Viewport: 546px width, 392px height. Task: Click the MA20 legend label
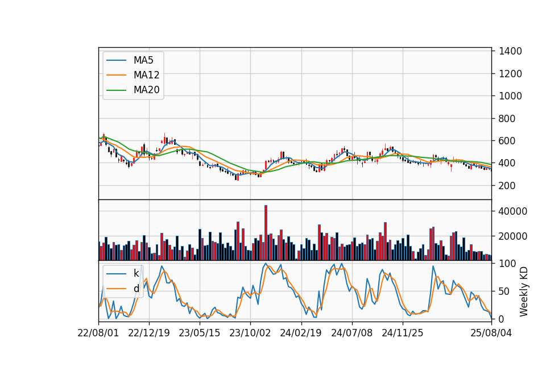(x=146, y=90)
